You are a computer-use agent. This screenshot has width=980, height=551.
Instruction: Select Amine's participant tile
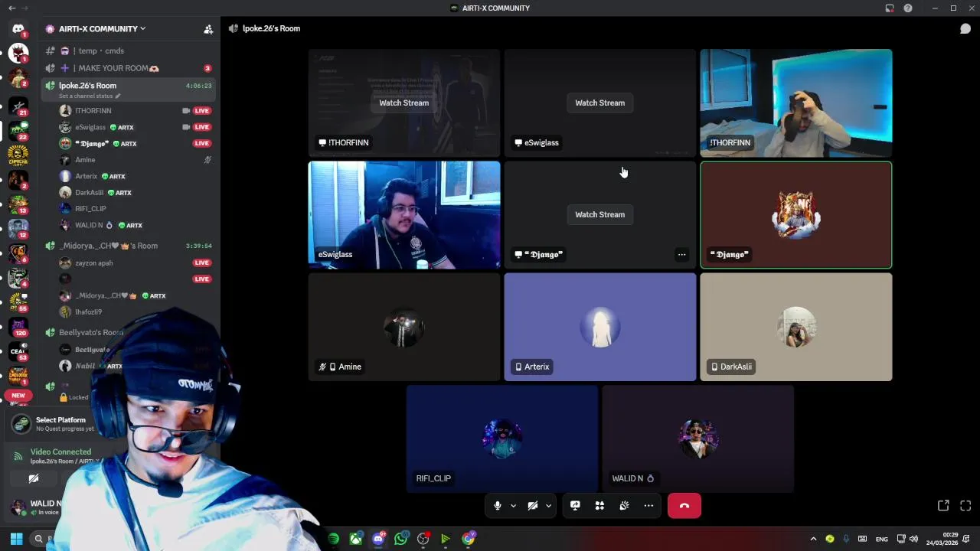tap(404, 327)
